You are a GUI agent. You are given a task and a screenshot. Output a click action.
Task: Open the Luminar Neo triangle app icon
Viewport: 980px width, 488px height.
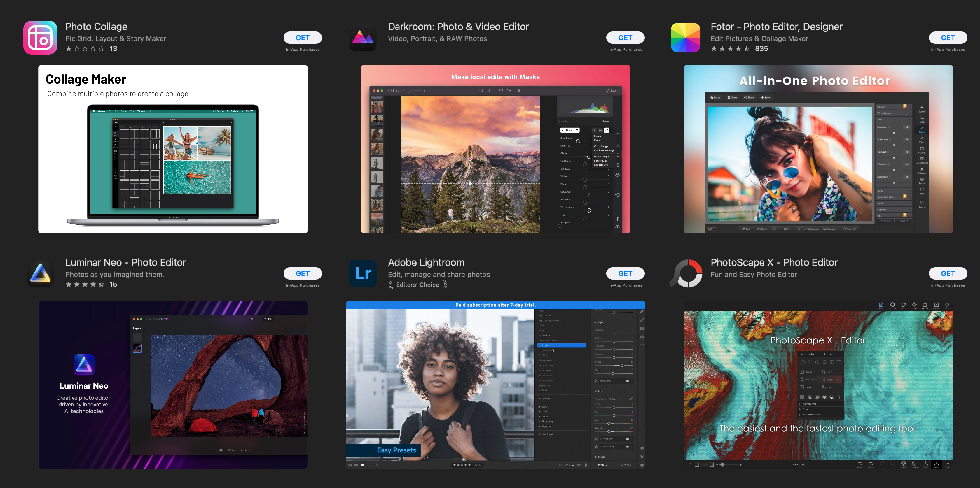click(40, 273)
